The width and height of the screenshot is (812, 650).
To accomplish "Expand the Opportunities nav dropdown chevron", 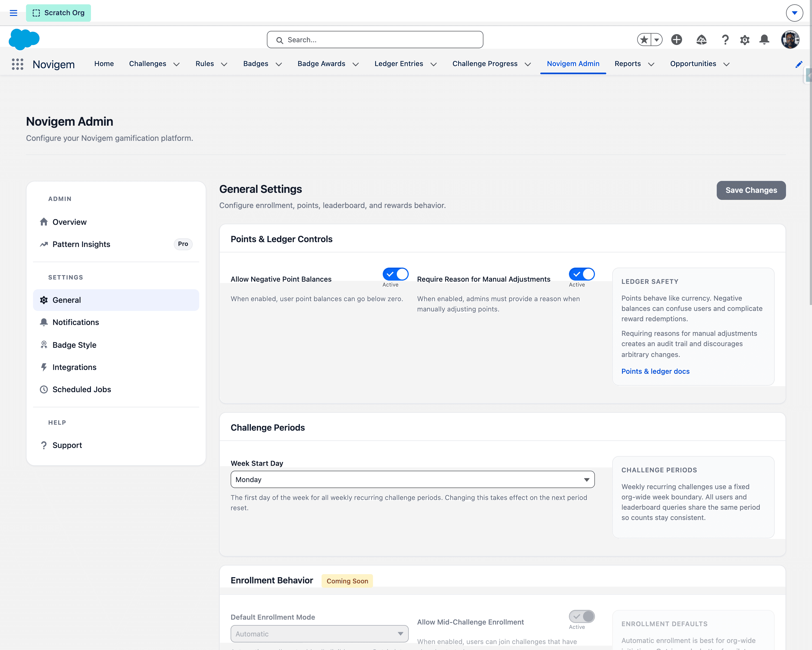I will pos(726,64).
